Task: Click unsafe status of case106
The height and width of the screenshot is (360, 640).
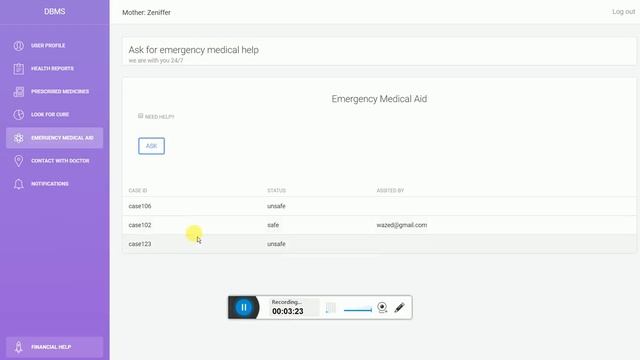Action: (276, 206)
